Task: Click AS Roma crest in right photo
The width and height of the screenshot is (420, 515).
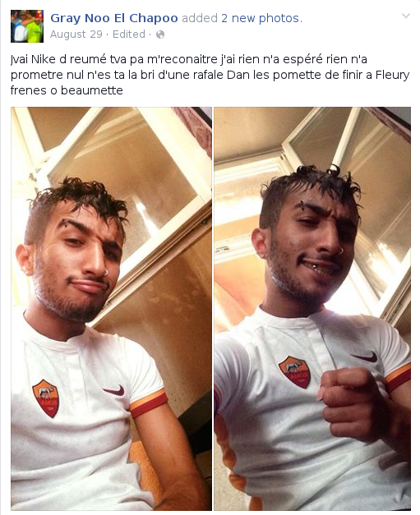Action: pyautogui.click(x=295, y=371)
